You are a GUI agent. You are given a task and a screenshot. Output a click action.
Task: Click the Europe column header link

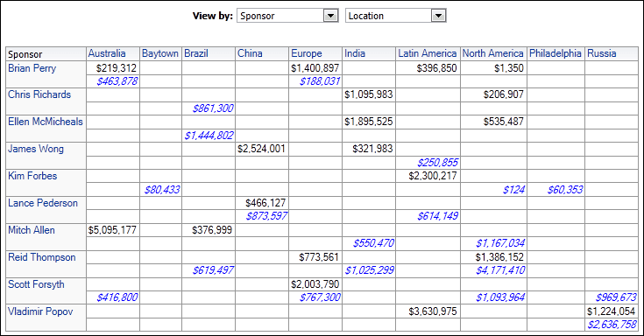click(307, 53)
